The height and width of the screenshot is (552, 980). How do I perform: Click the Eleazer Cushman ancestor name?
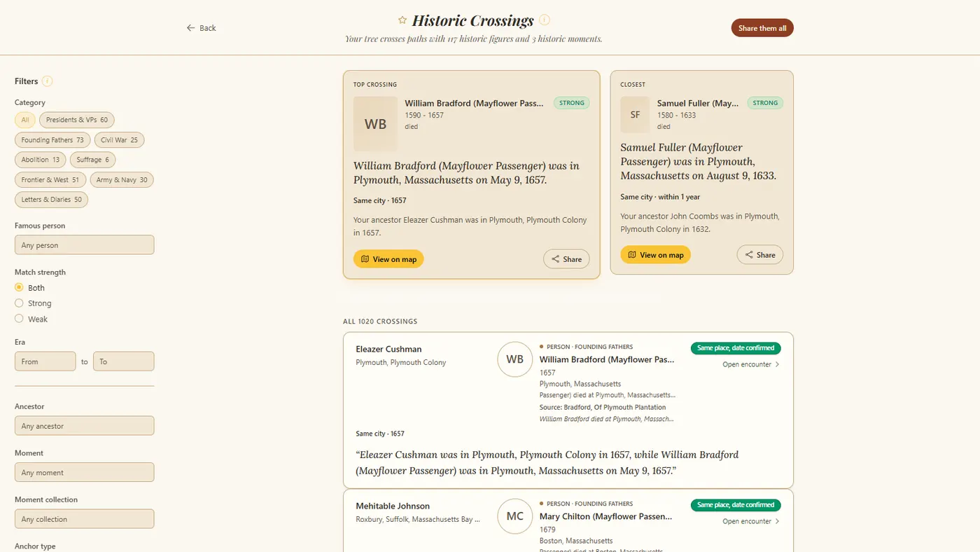(x=388, y=349)
